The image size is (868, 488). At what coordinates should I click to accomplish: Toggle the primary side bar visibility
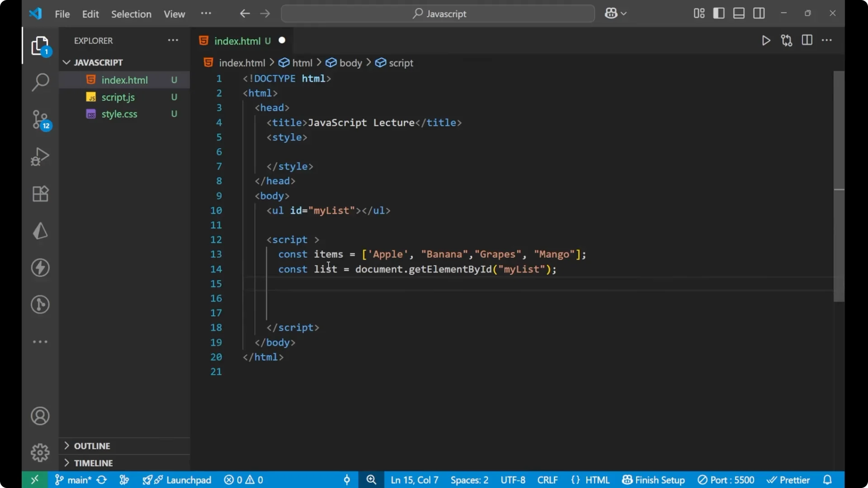click(x=719, y=13)
